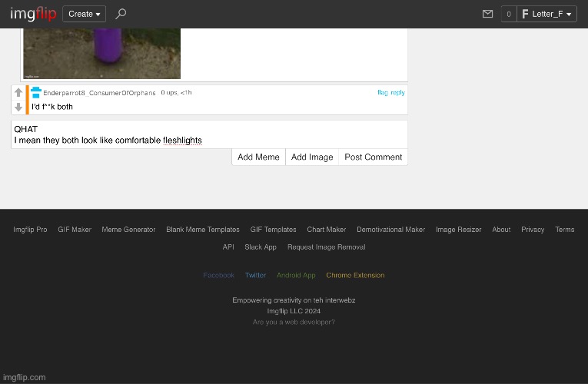Open the Android App link

[296, 275]
